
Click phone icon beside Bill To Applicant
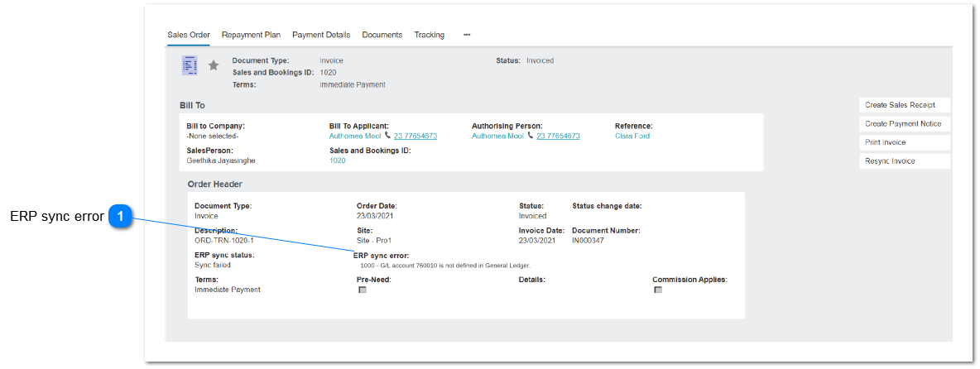coord(387,136)
